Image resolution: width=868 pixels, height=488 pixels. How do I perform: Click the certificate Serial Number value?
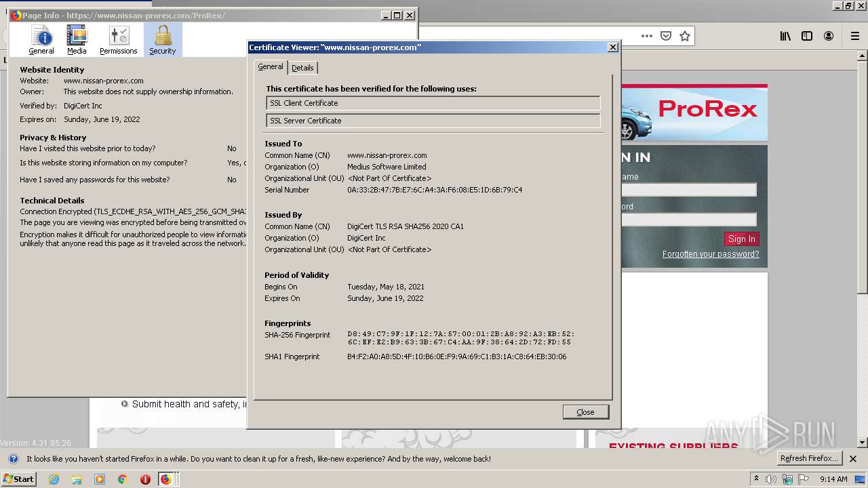435,190
